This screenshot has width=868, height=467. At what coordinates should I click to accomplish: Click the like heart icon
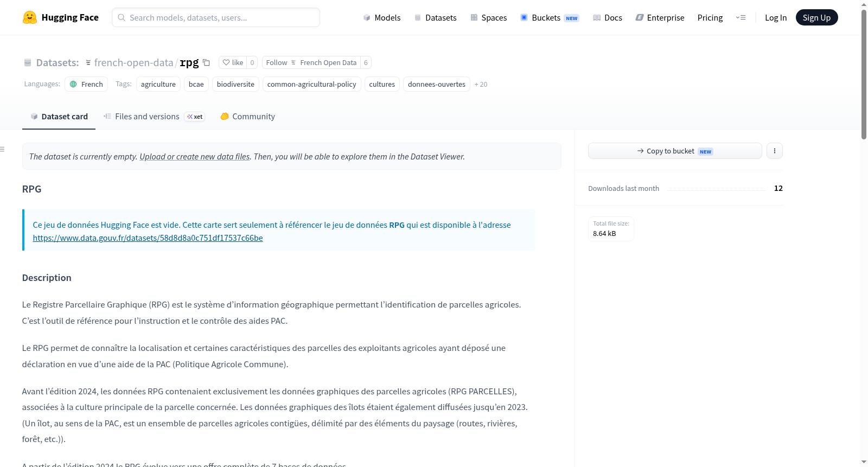click(x=226, y=62)
